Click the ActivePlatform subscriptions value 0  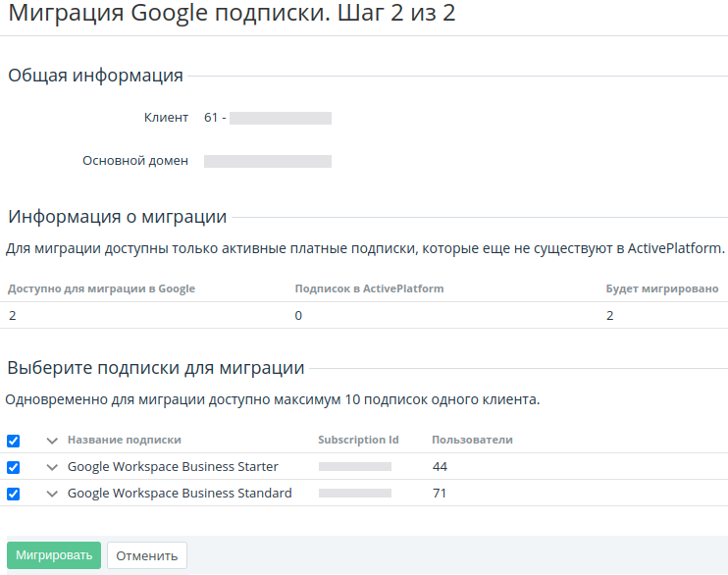(298, 316)
